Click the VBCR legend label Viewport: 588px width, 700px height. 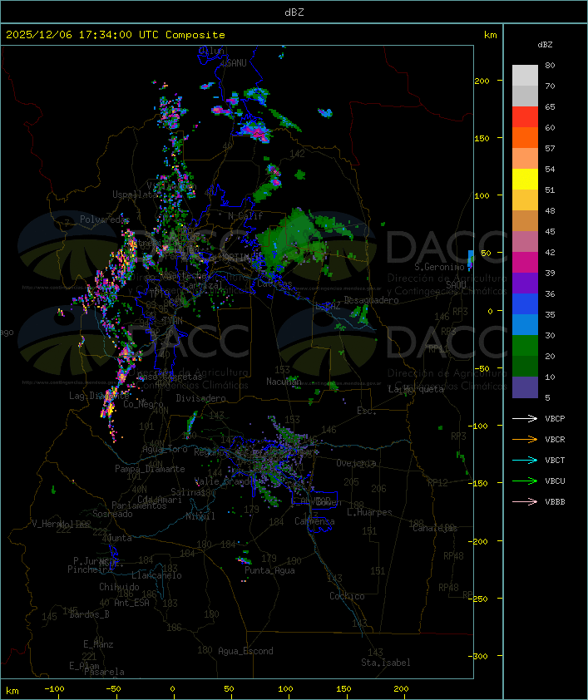click(555, 439)
